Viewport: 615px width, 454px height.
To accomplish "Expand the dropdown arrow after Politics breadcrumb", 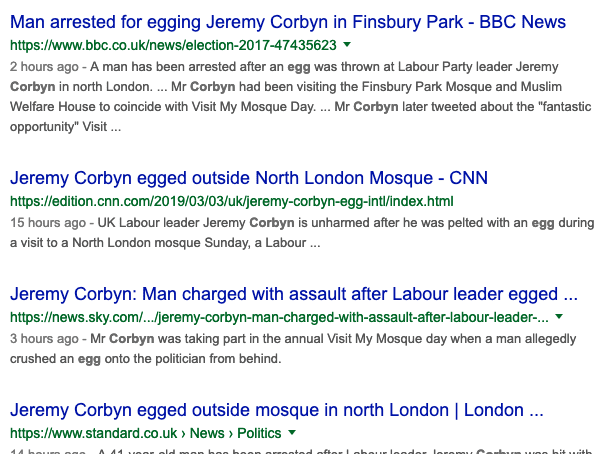I will [291, 432].
